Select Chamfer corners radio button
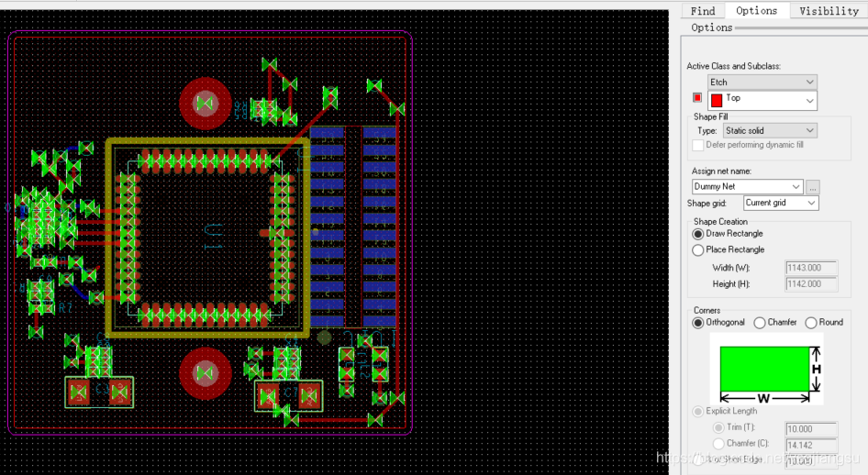This screenshot has height=475, width=868. tap(760, 323)
